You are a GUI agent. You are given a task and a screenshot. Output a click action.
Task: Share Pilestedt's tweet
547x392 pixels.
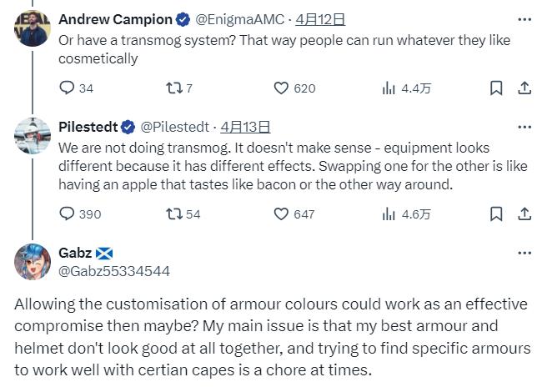tap(524, 214)
